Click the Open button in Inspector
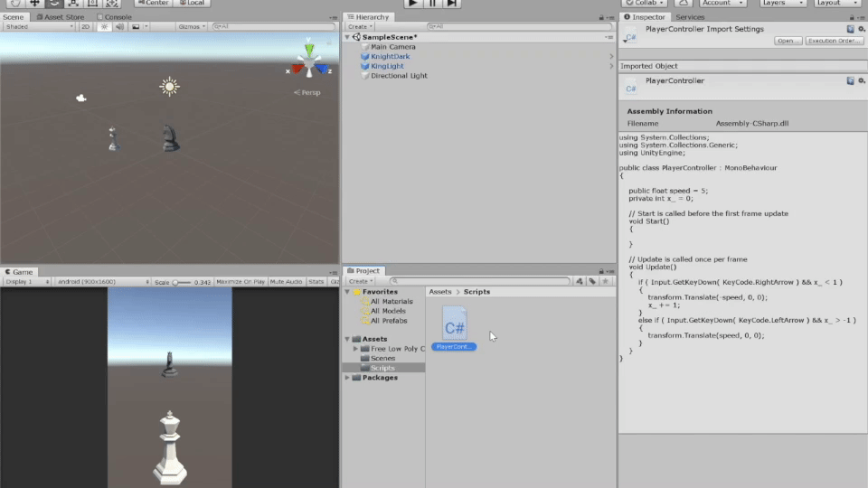This screenshot has width=868, height=488. click(788, 41)
